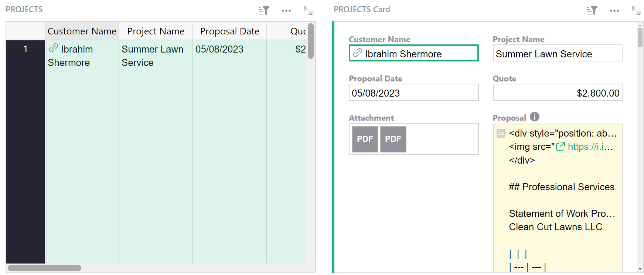Open the overflow menu on the PROJECTS Card

coord(614,11)
